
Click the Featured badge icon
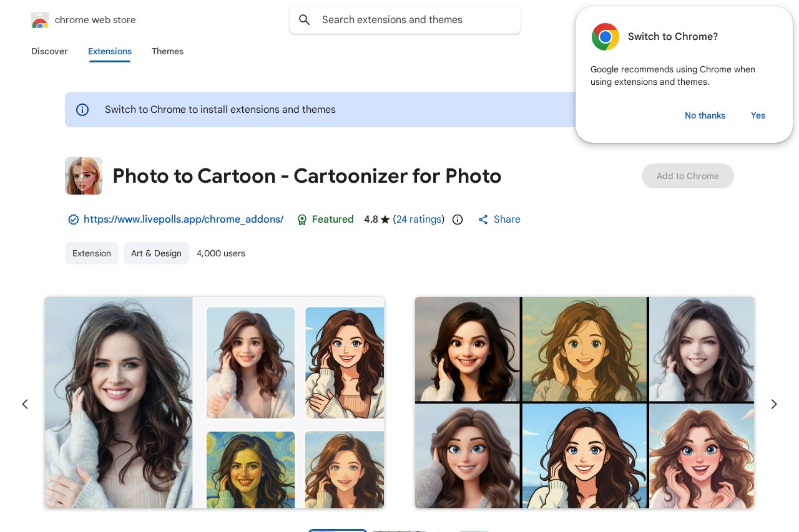[x=302, y=220]
